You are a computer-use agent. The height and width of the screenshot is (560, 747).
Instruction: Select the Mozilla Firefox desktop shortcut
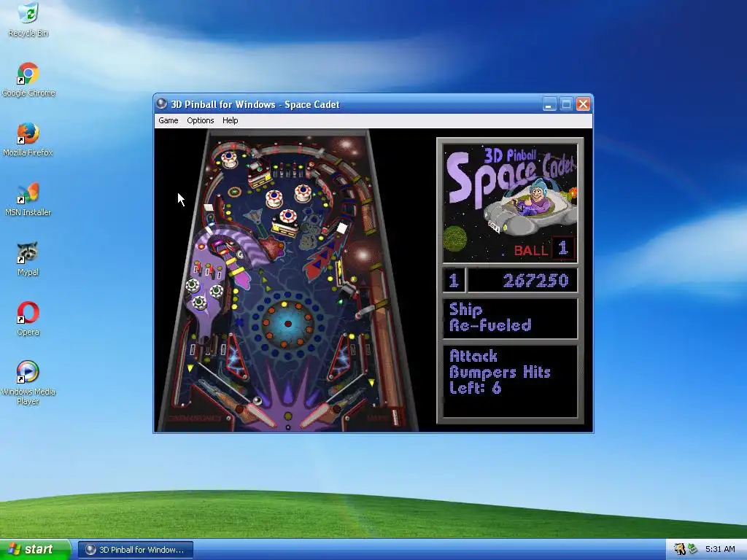point(28,139)
